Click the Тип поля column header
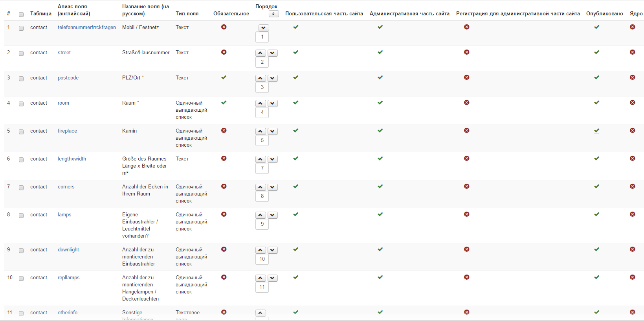The height and width of the screenshot is (321, 644). coord(187,14)
